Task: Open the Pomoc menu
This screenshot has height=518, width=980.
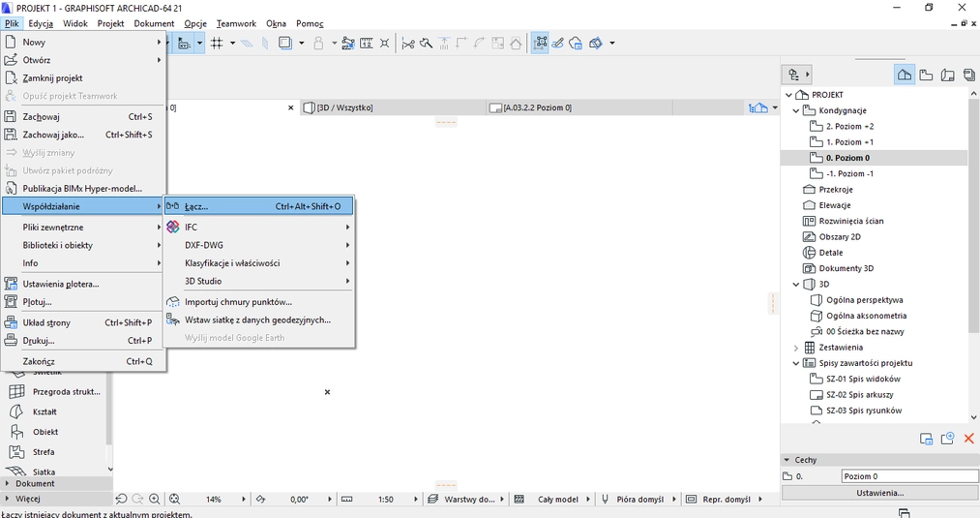Action: tap(310, 23)
